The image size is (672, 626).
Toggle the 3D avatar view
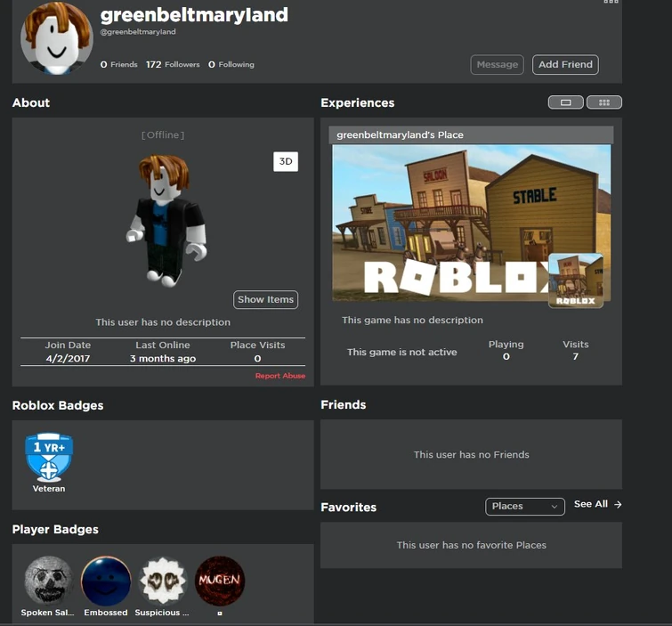pos(286,162)
